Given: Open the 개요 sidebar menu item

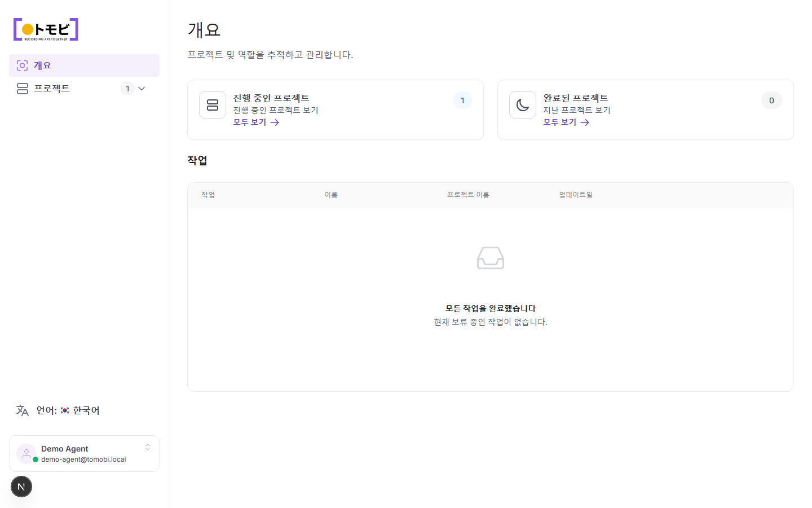Looking at the screenshot, I should (84, 65).
